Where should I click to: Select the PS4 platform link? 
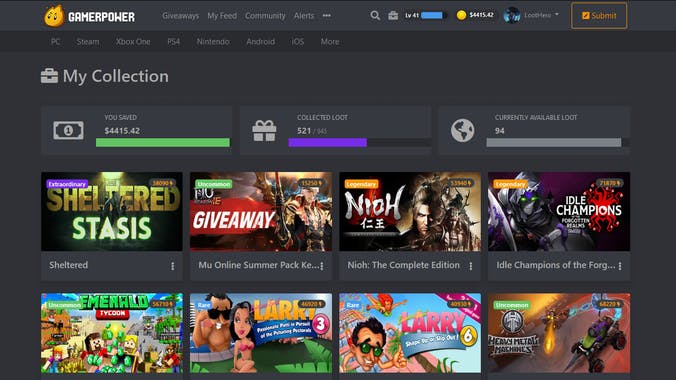point(174,41)
